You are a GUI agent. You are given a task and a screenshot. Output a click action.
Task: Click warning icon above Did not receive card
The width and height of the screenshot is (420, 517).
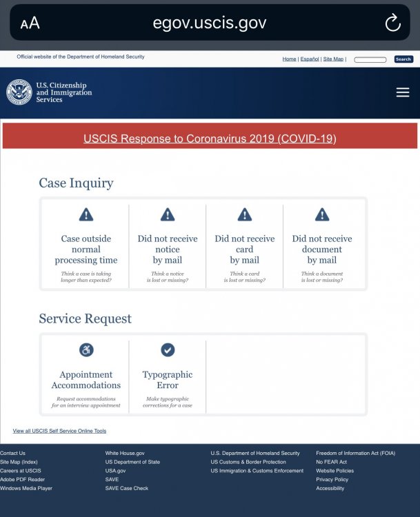[x=245, y=214]
